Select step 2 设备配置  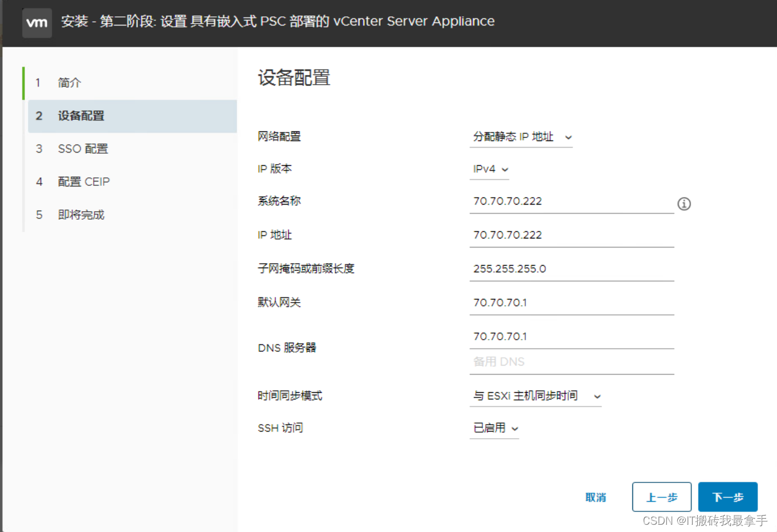point(132,116)
